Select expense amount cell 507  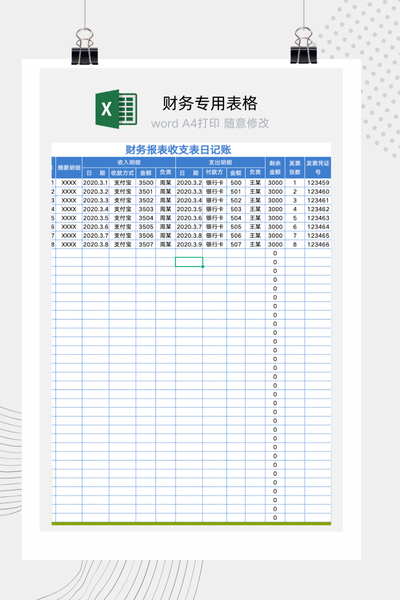coord(236,245)
